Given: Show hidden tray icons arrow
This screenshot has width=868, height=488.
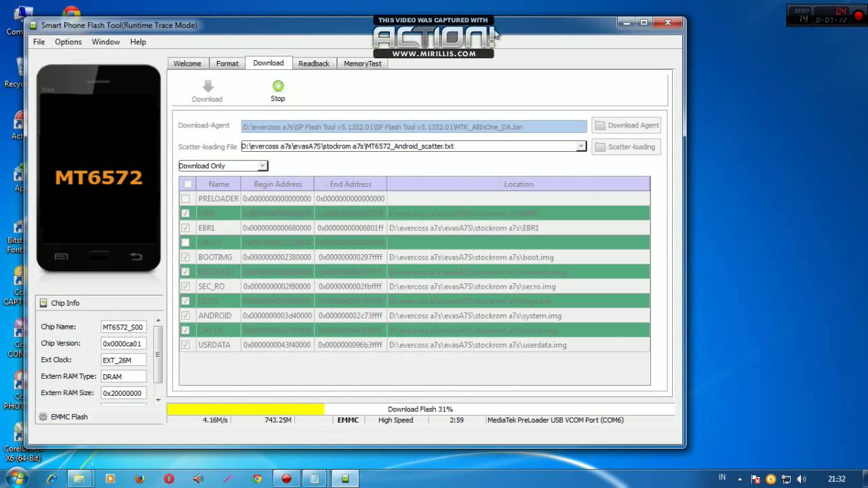Looking at the screenshot, I should coord(741,479).
